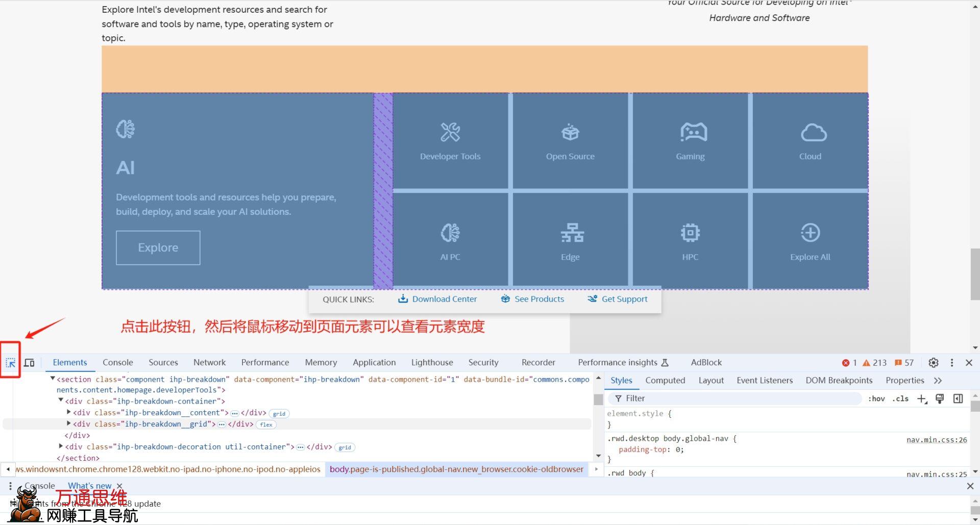Image resolution: width=980 pixels, height=525 pixels.
Task: Open the DevTools settings gear
Action: (934, 363)
